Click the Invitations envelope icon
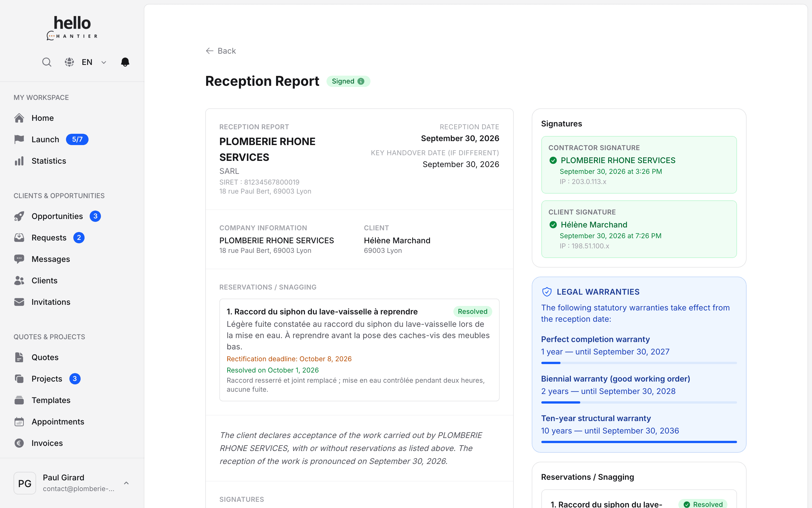Viewport: 812px width, 508px height. 19,302
